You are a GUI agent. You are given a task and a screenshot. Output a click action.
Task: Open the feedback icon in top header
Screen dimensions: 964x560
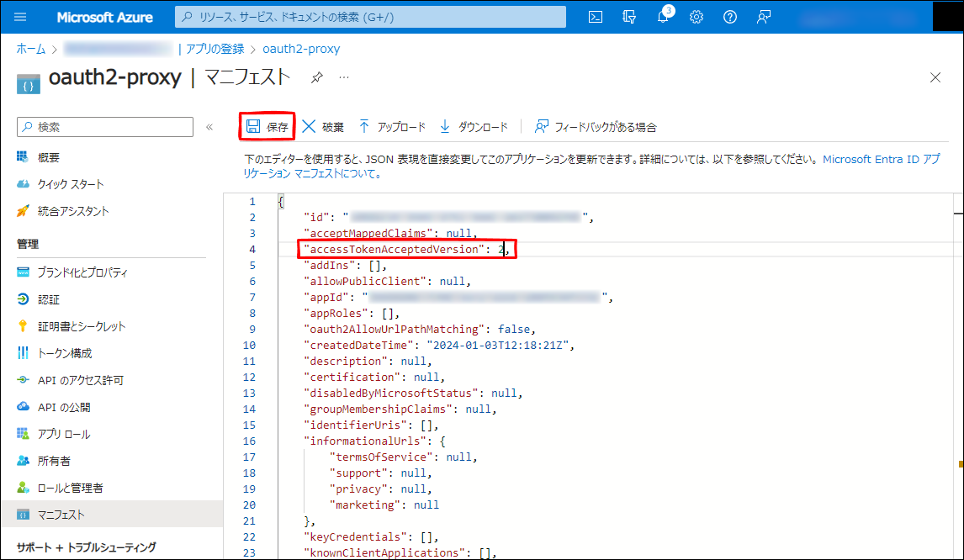pos(764,17)
